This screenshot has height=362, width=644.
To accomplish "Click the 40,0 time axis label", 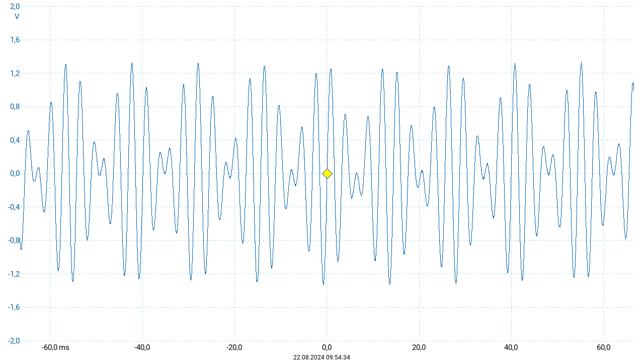I will coord(511,347).
